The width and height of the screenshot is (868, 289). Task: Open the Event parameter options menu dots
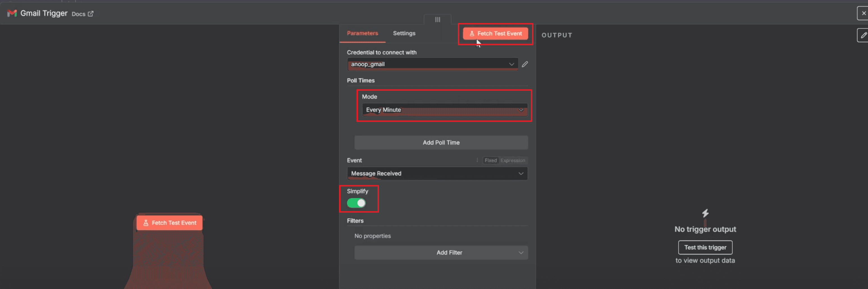pyautogui.click(x=477, y=160)
